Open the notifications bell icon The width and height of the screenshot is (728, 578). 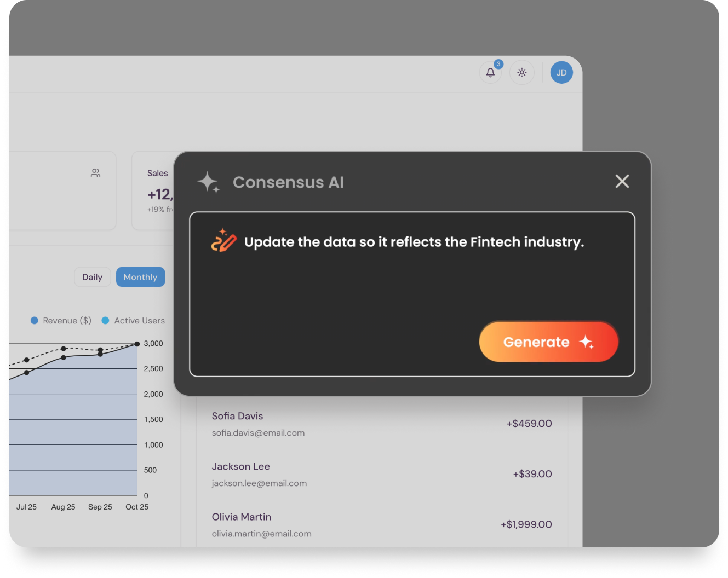tap(490, 73)
